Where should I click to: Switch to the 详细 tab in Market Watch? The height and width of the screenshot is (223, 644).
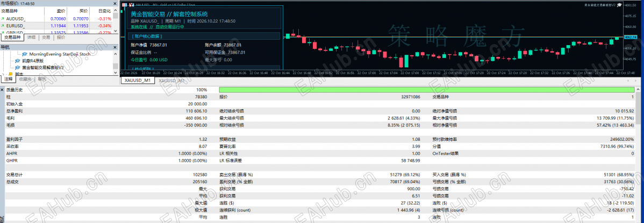point(31,38)
